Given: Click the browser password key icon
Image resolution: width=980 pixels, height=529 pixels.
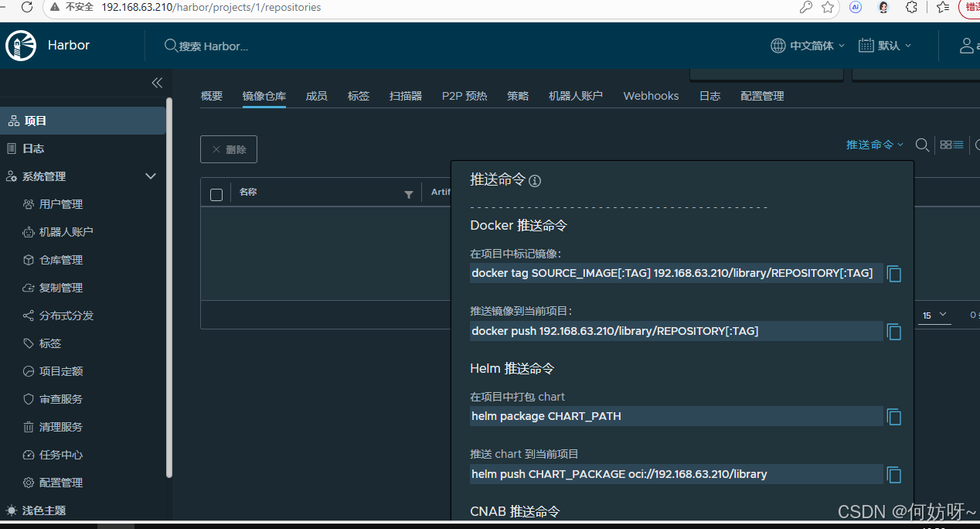Looking at the screenshot, I should [x=806, y=7].
